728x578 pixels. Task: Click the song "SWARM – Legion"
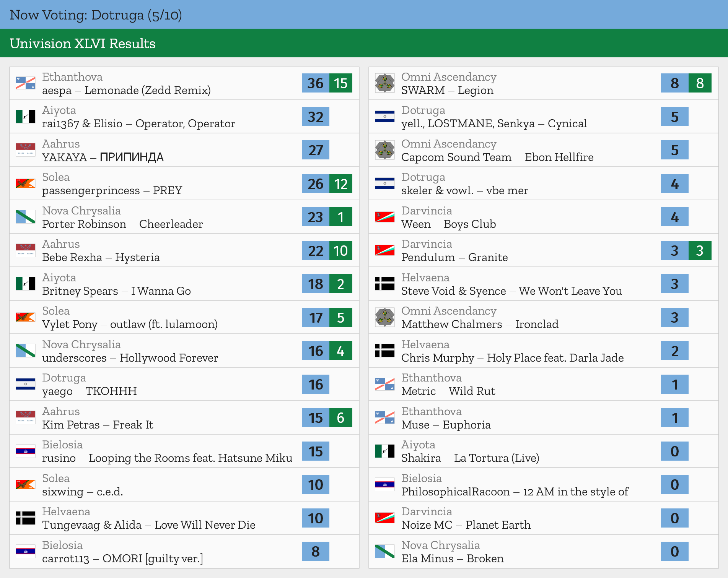447,91
